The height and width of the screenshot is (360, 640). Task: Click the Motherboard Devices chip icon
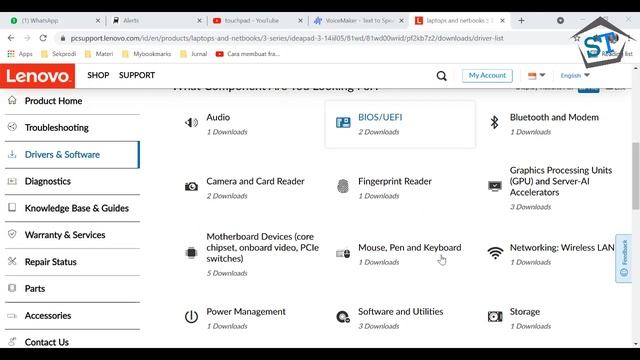[191, 253]
